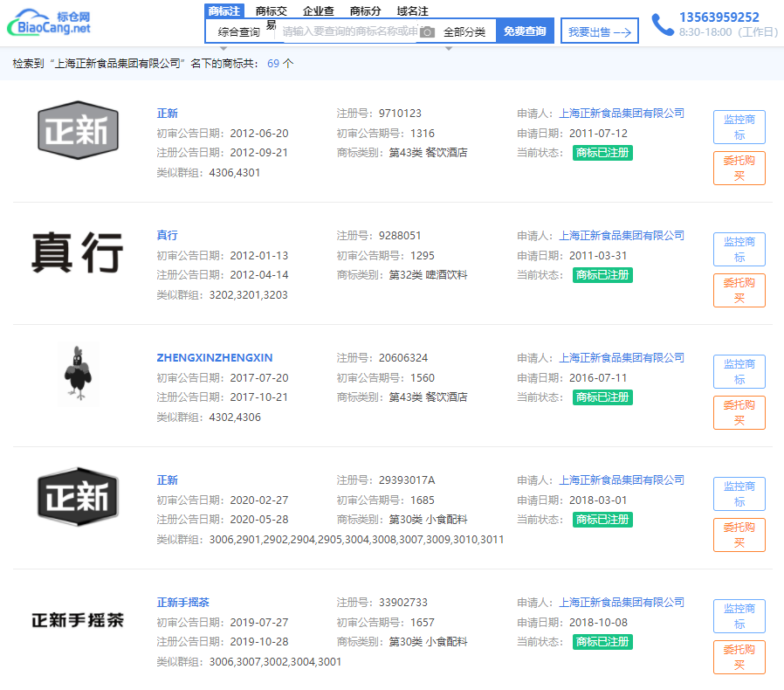
Task: Click 监控商标 for registration 29393017A
Action: click(x=739, y=493)
